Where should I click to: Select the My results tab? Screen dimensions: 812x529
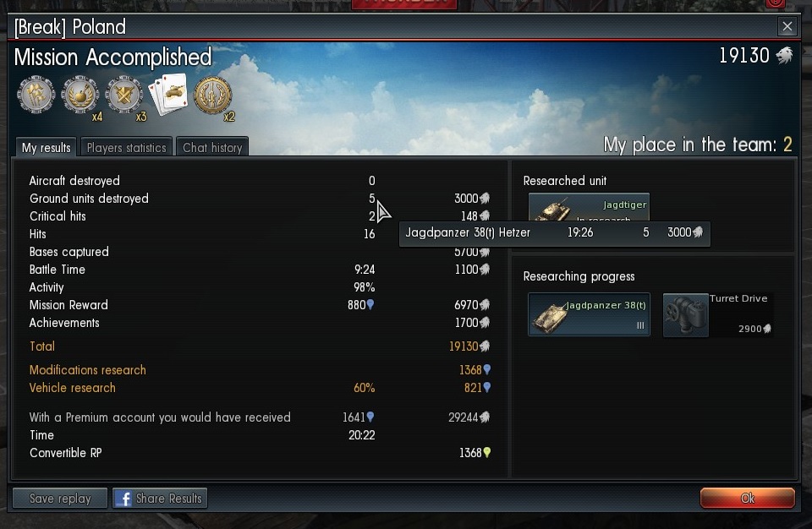(x=46, y=148)
